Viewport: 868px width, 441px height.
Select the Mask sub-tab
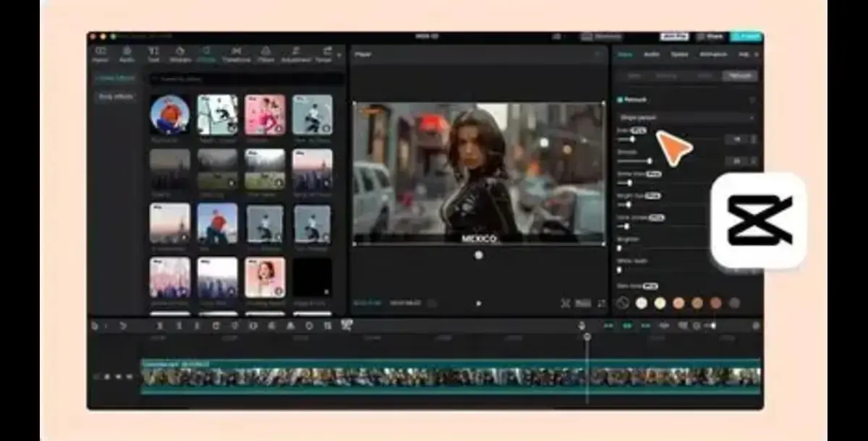704,75
